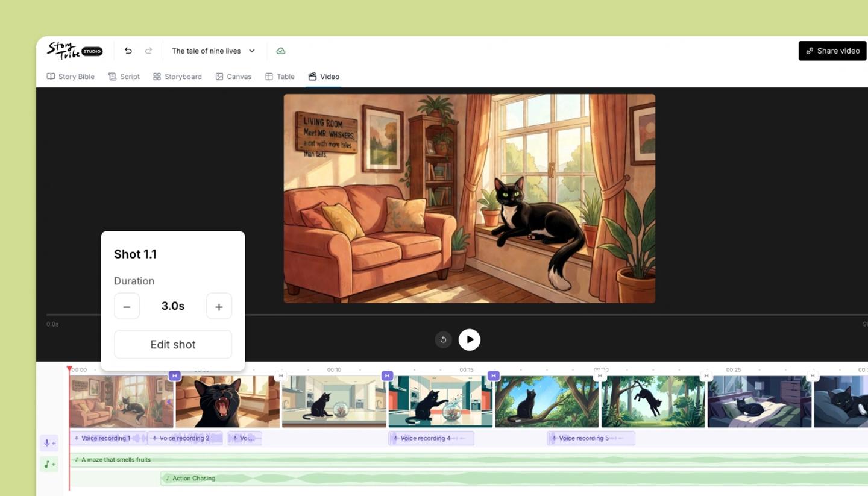This screenshot has width=868, height=496.
Task: Click the StoryTribe Studio logo
Action: [75, 51]
